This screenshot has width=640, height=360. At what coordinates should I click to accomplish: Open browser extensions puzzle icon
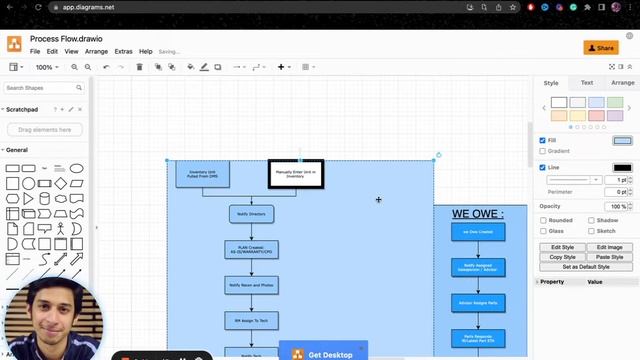point(587,7)
